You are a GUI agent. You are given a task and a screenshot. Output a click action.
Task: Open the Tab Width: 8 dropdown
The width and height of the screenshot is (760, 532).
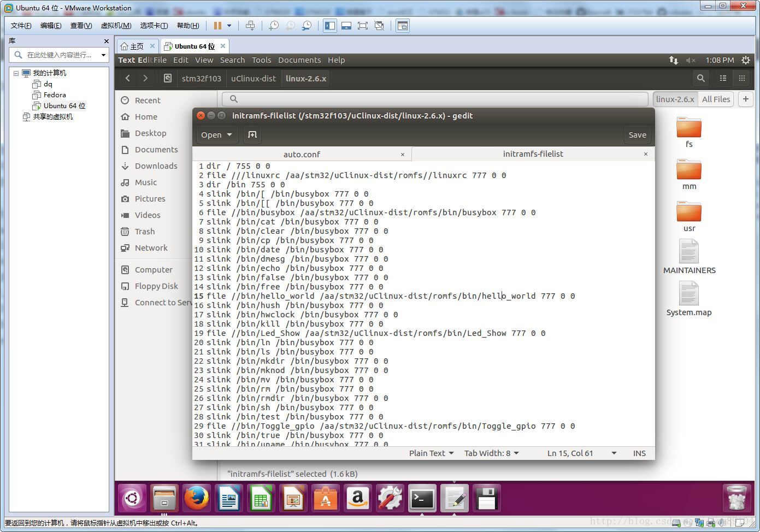pyautogui.click(x=491, y=453)
